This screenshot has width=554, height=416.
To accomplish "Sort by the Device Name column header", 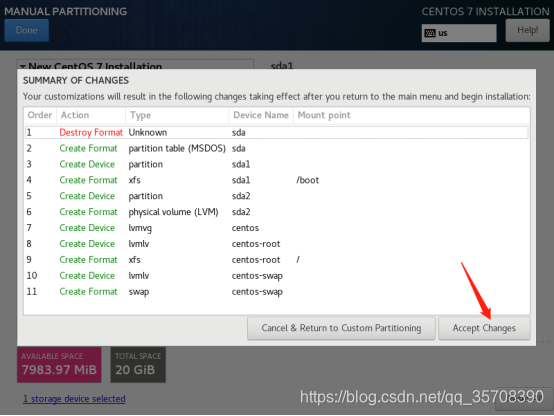I will coord(261,115).
